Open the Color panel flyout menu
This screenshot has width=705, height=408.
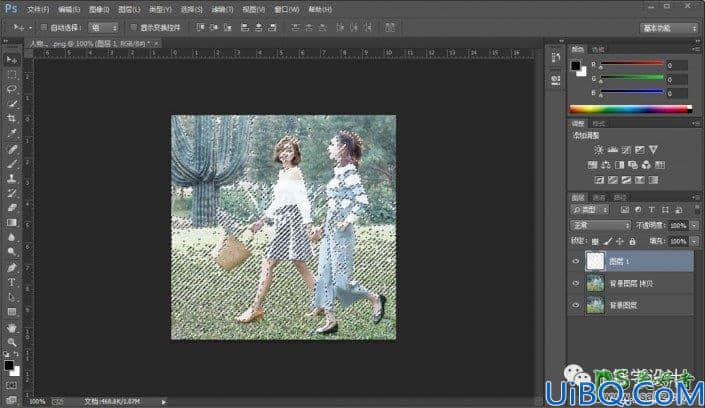[696, 49]
